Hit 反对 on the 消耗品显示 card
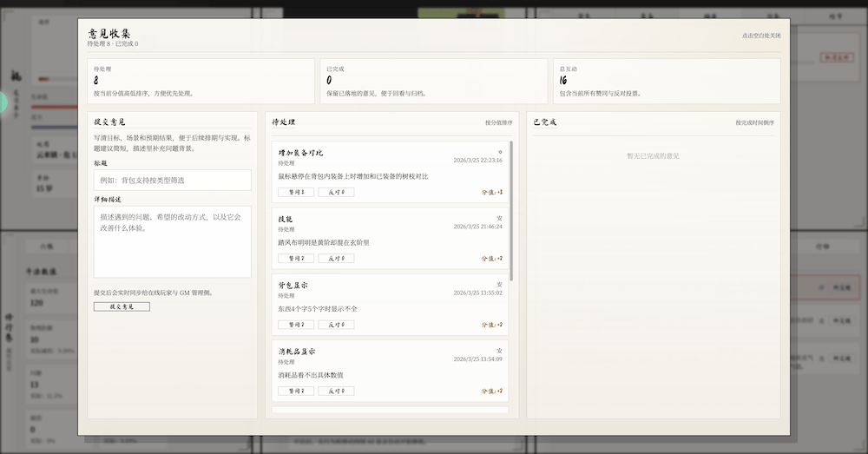The image size is (868, 454). pos(336,391)
